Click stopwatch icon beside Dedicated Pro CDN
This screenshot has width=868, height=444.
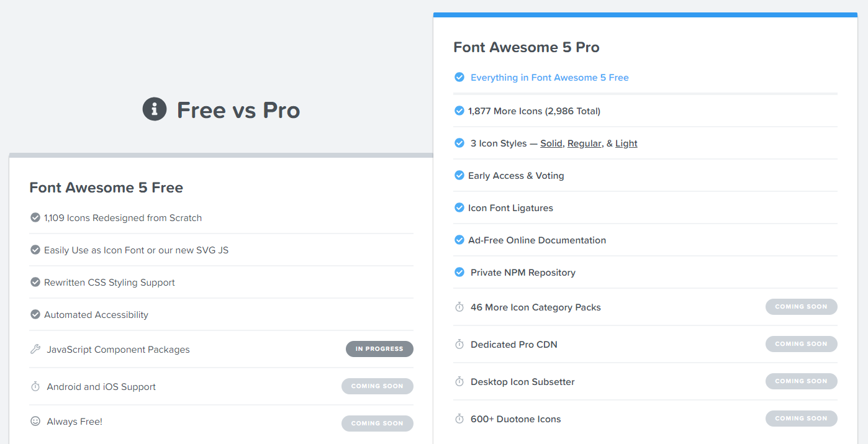[459, 344]
